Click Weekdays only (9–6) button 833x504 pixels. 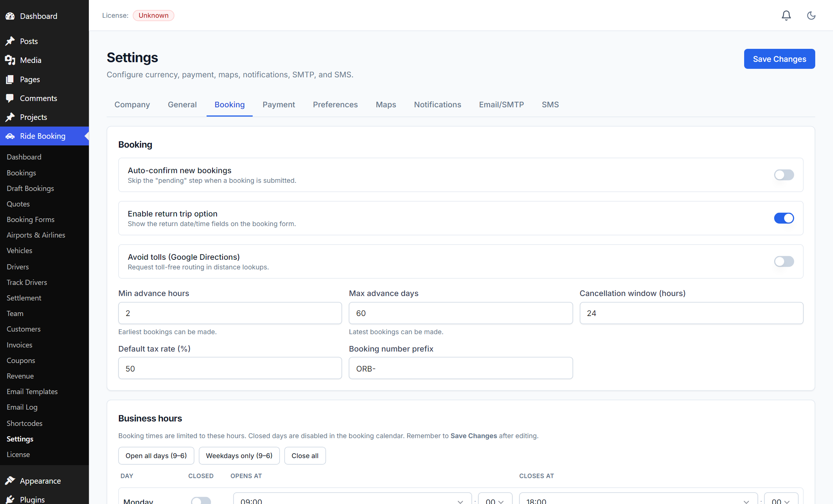click(239, 456)
